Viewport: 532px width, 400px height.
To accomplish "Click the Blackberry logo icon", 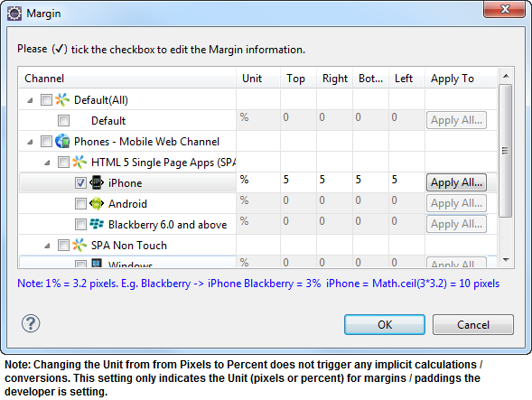I will click(97, 224).
